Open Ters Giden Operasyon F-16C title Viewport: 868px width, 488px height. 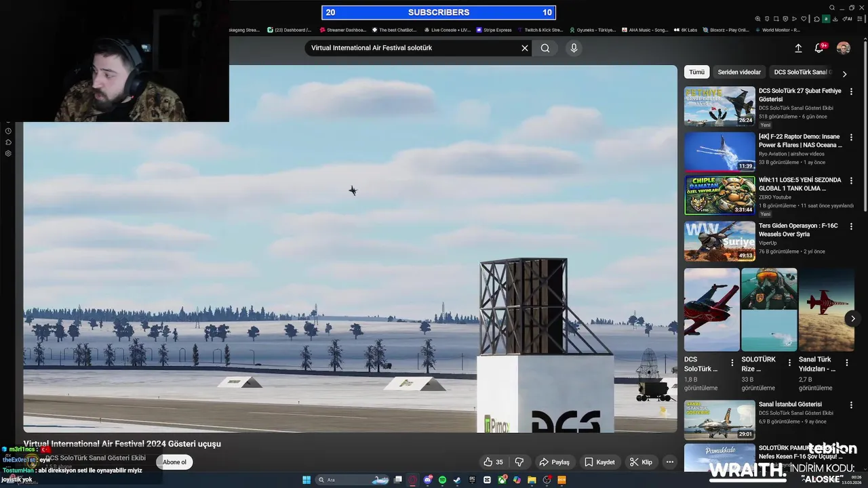point(798,230)
